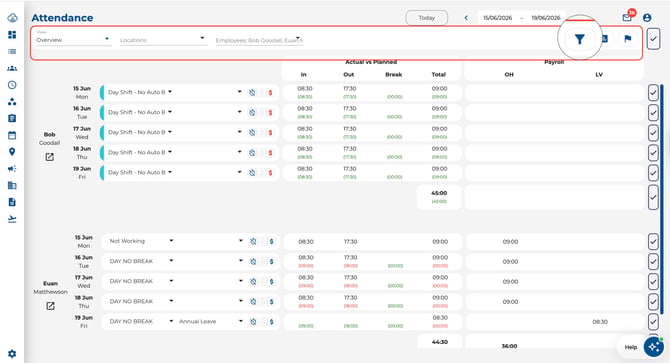The image size is (670, 363).
Task: Toggle the select-all checkbox beside filter bar
Action: (653, 39)
